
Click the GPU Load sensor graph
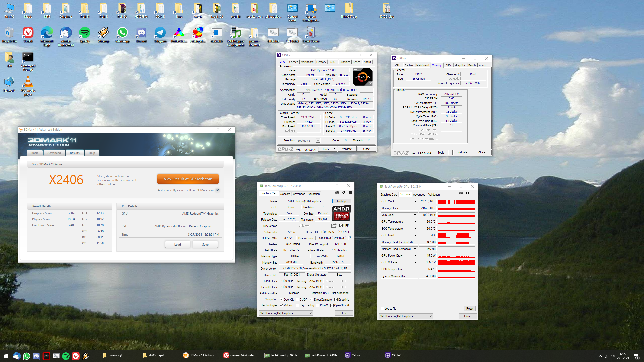click(457, 235)
